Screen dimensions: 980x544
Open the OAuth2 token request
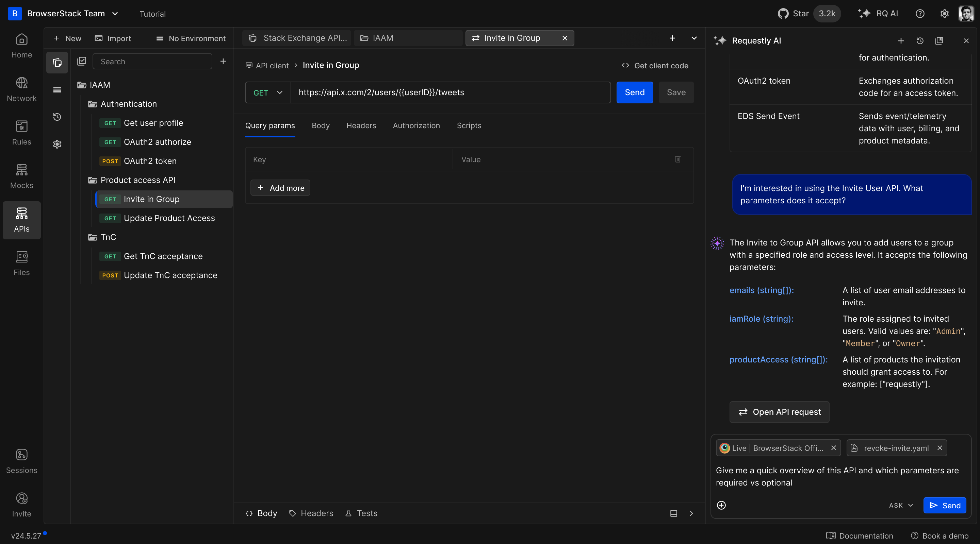(x=164, y=161)
